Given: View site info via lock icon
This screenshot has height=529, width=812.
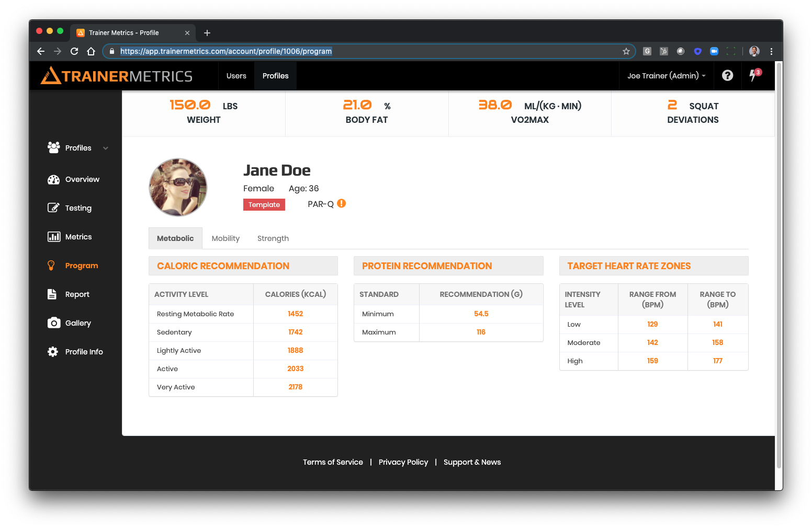Looking at the screenshot, I should pyautogui.click(x=111, y=51).
